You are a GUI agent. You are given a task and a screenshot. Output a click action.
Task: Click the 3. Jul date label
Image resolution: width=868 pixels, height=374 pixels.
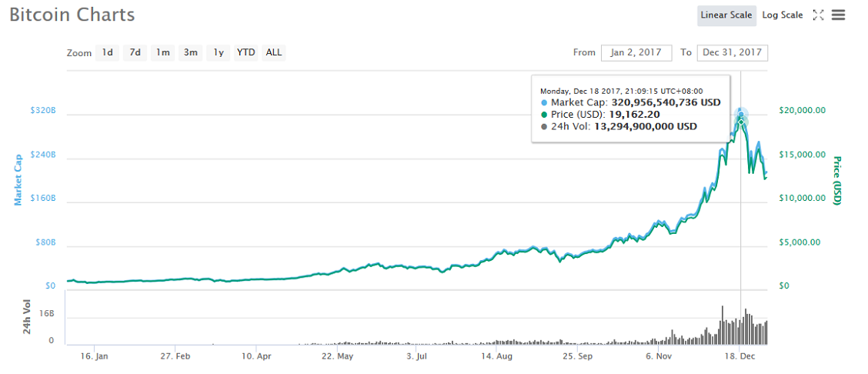pyautogui.click(x=417, y=357)
